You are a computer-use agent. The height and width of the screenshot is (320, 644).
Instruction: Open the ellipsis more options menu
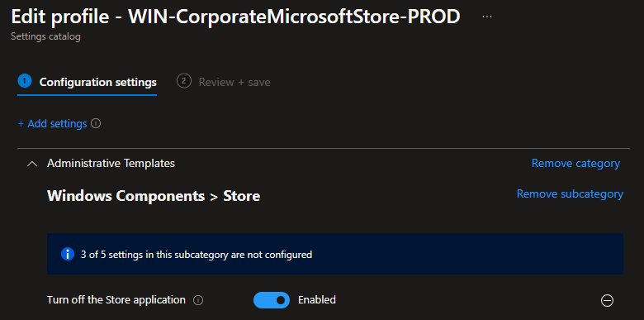[486, 17]
